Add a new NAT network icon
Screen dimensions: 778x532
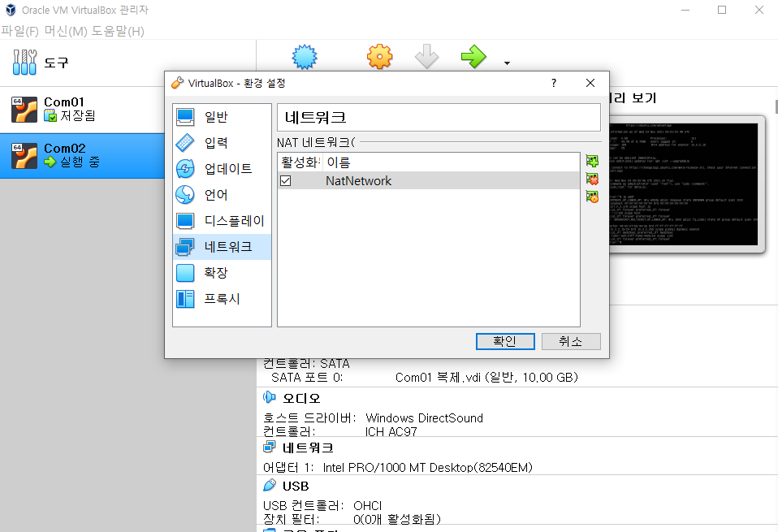click(592, 161)
